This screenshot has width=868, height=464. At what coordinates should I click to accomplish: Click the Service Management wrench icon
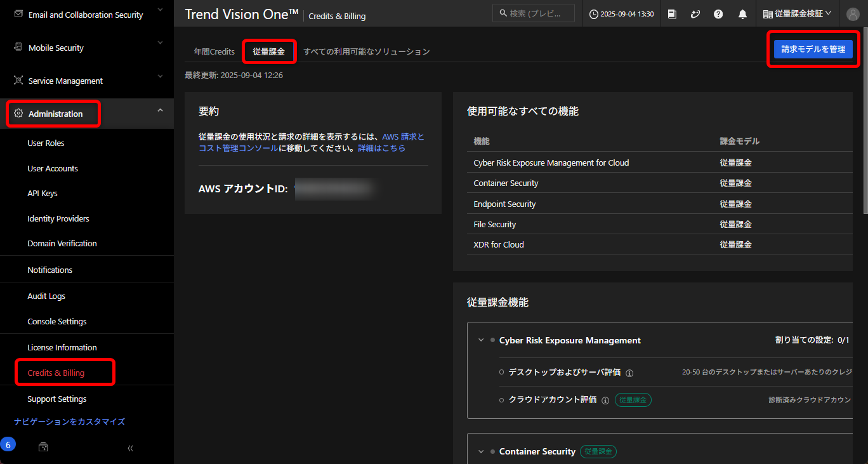pyautogui.click(x=18, y=81)
